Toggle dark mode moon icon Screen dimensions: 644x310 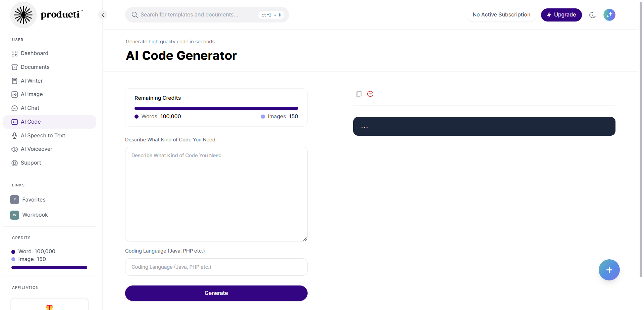pyautogui.click(x=592, y=15)
